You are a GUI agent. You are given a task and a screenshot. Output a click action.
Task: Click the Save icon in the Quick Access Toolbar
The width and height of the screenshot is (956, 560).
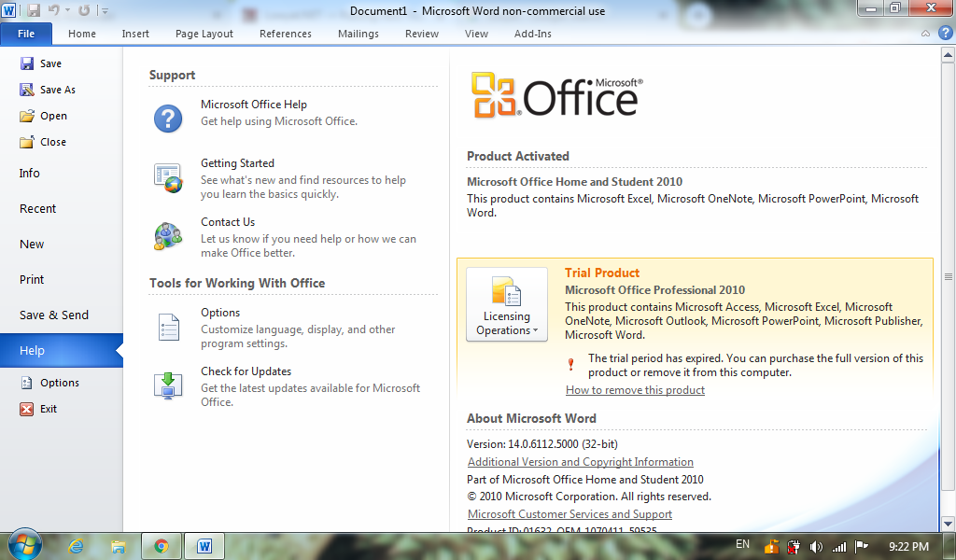pos(34,10)
